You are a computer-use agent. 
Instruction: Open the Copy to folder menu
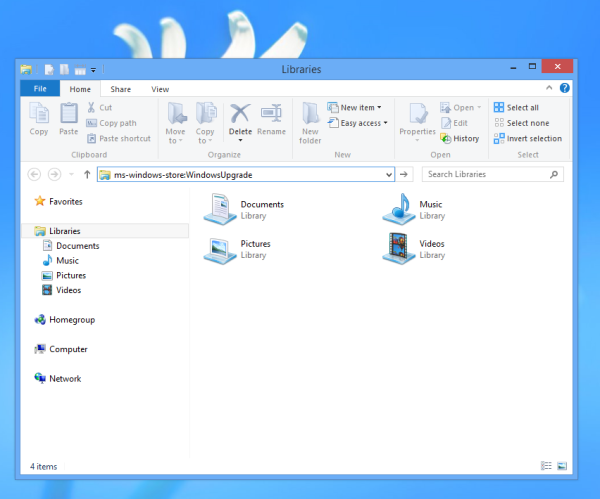click(205, 123)
